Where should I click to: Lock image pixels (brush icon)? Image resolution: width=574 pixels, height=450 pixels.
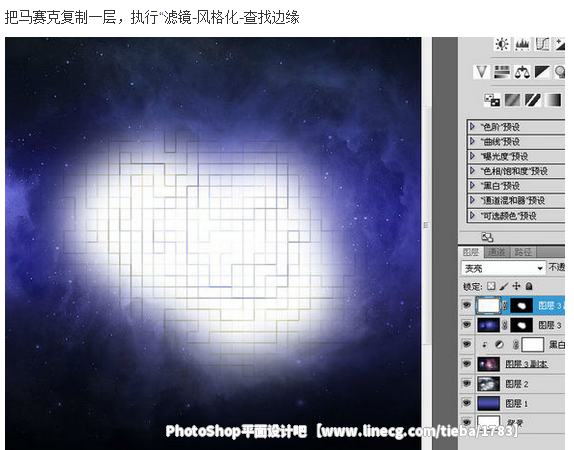(x=504, y=286)
